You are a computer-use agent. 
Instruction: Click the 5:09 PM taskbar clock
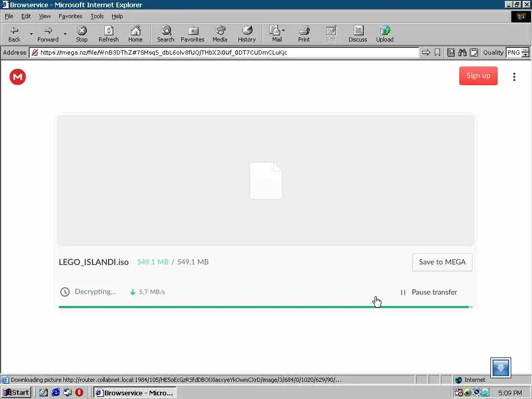[510, 393]
